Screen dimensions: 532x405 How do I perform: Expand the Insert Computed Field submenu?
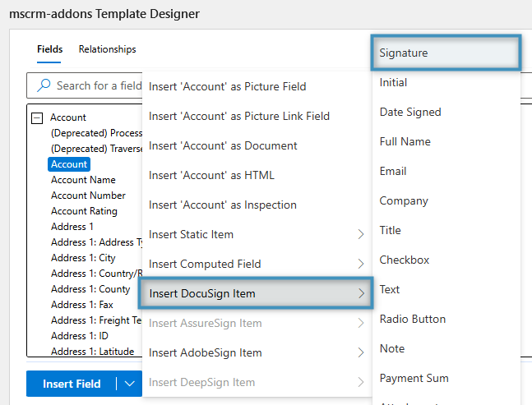coord(257,264)
